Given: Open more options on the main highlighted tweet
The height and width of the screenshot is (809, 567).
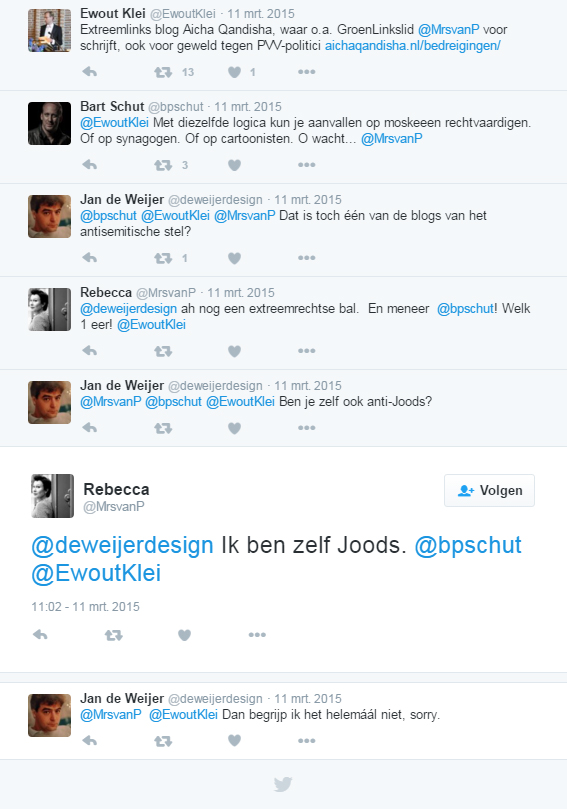Looking at the screenshot, I should point(257,635).
